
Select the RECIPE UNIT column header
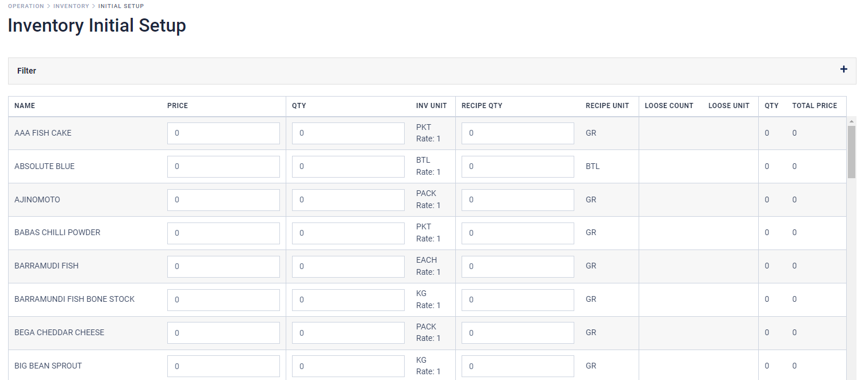click(x=607, y=106)
